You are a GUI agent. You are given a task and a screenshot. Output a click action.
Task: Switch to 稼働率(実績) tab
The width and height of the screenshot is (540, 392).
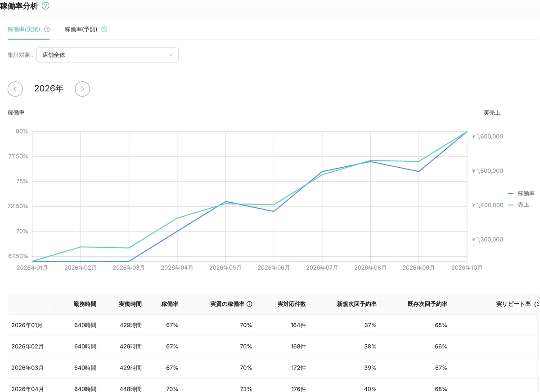coord(24,29)
